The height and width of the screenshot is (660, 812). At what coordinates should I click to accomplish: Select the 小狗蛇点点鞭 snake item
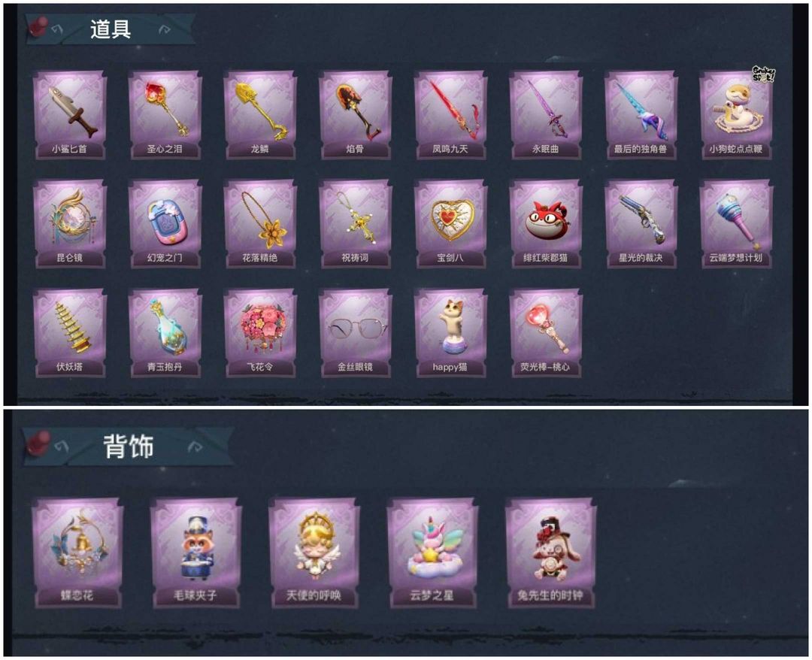736,115
